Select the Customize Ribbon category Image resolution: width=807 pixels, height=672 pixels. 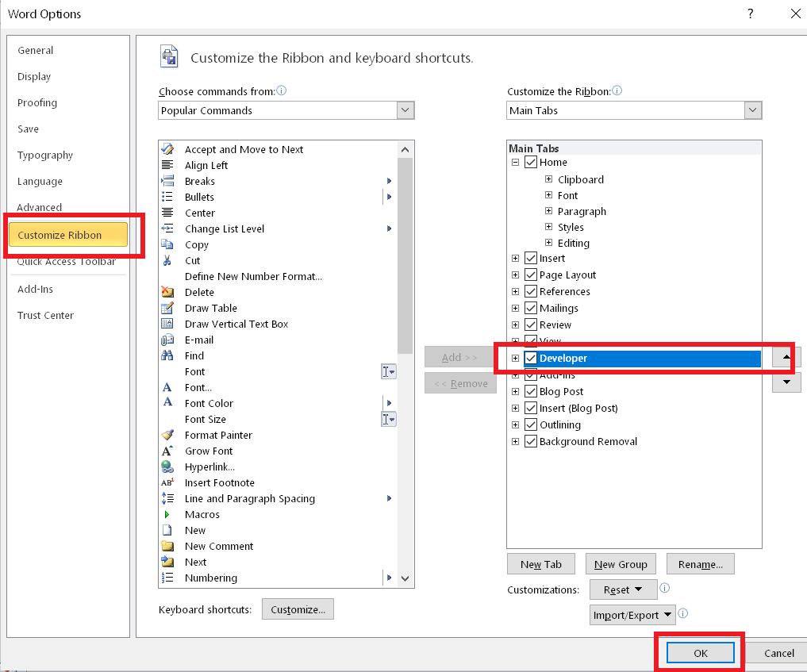click(x=68, y=235)
